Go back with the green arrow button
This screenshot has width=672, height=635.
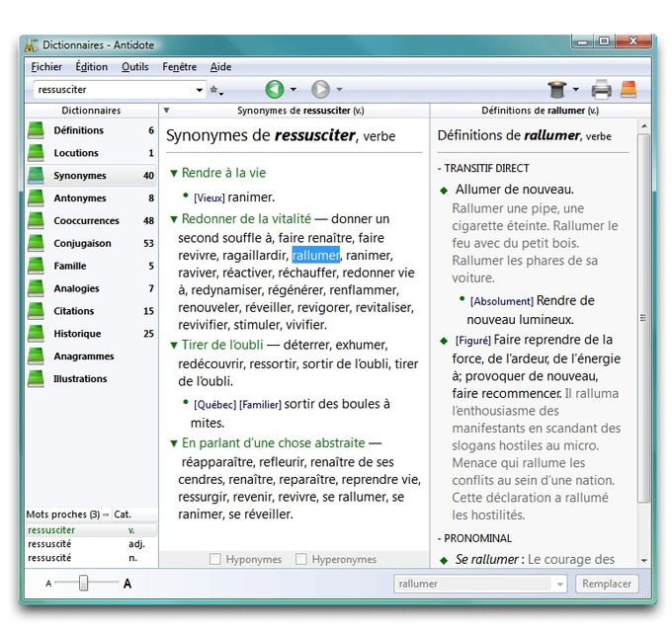275,90
